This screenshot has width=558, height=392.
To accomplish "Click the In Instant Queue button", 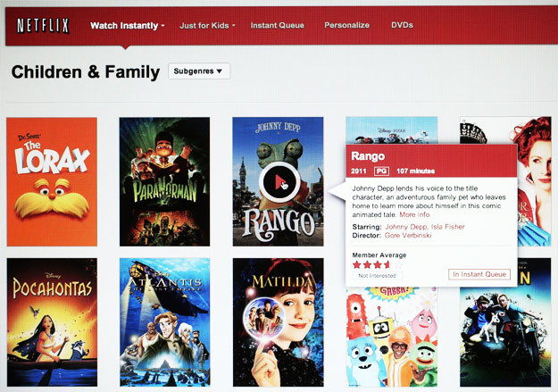I will coord(479,274).
